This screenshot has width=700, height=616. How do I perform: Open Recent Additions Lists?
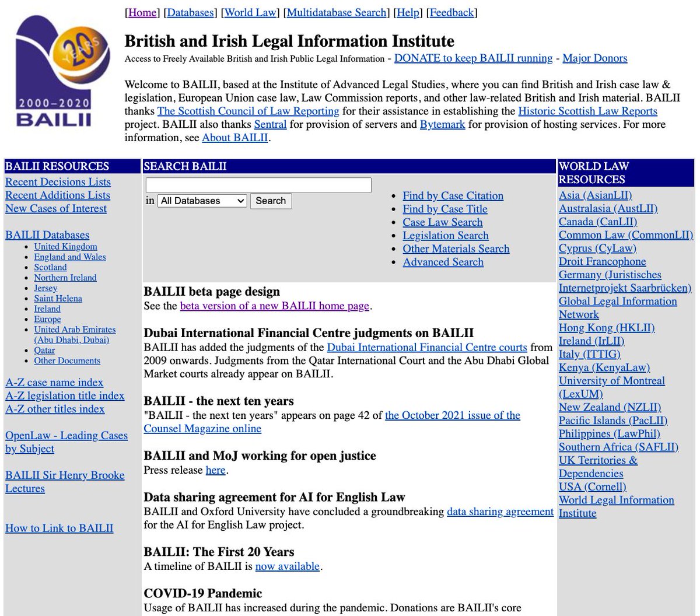[58, 195]
